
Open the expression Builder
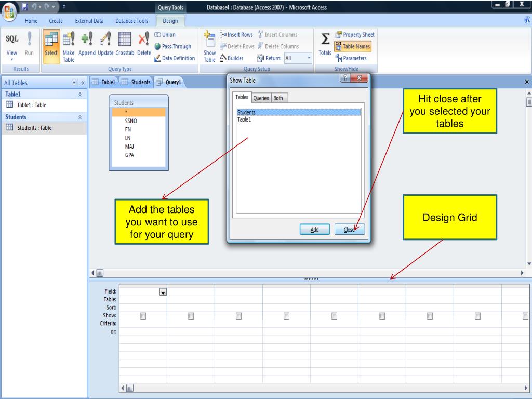(231, 58)
